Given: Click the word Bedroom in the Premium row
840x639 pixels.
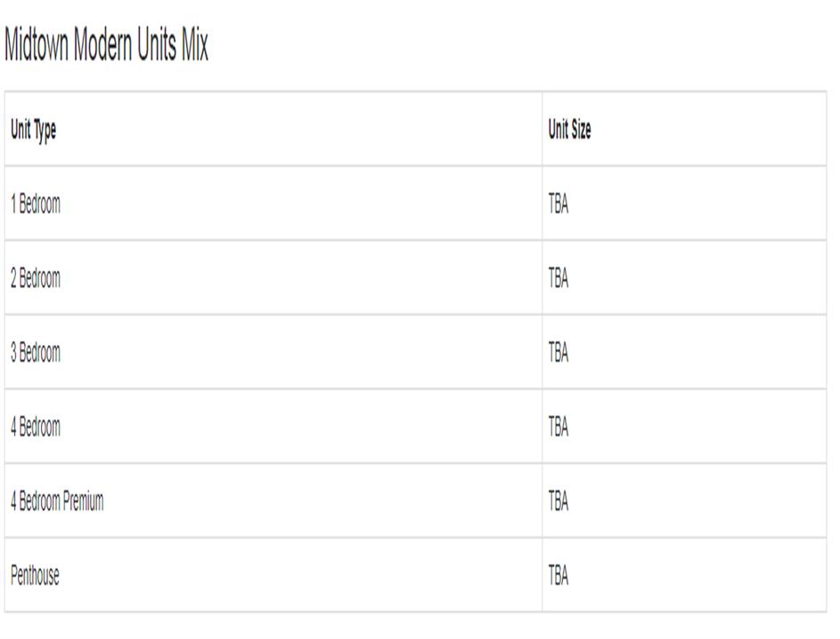Looking at the screenshot, I should 40,502.
